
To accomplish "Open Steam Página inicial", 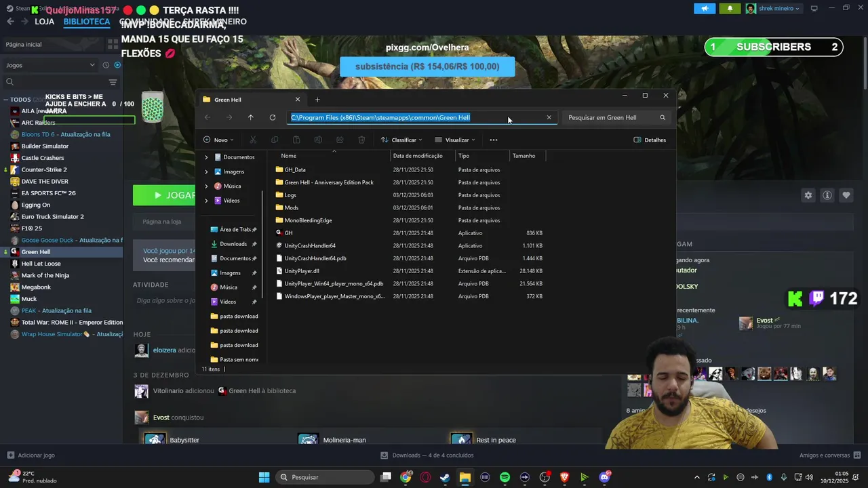I will [24, 44].
